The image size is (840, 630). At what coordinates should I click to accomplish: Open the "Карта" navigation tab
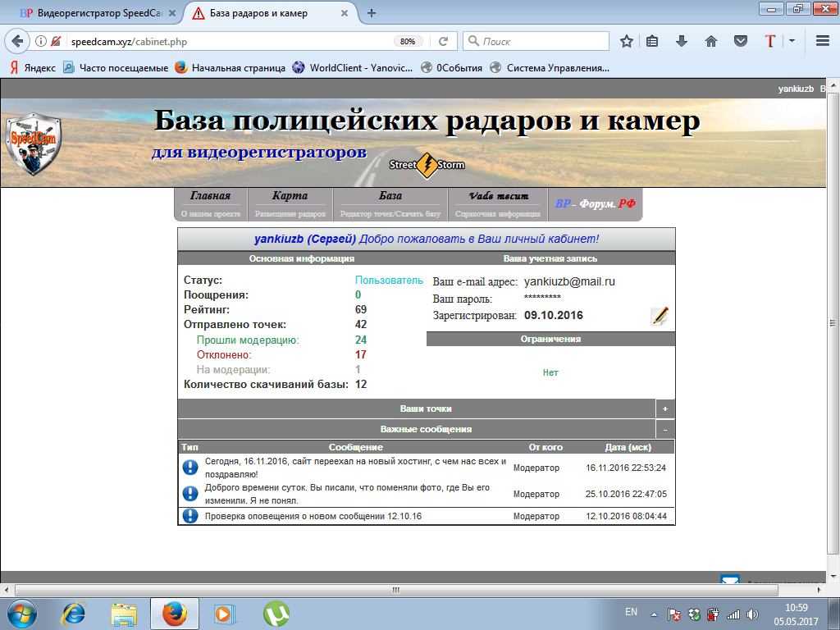290,196
